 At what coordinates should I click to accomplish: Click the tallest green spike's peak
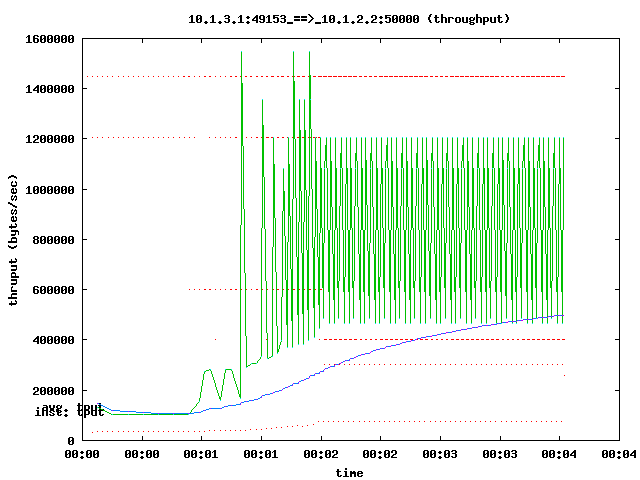click(x=241, y=52)
